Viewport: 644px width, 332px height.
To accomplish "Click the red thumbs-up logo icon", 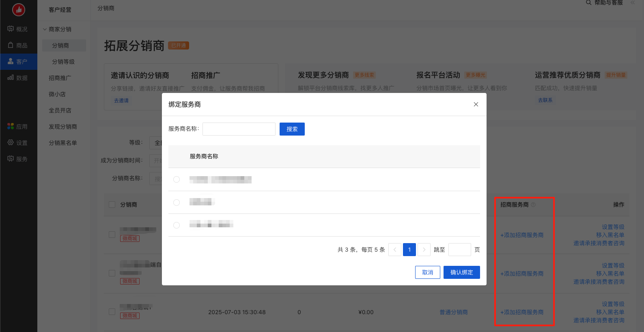I will tap(19, 10).
